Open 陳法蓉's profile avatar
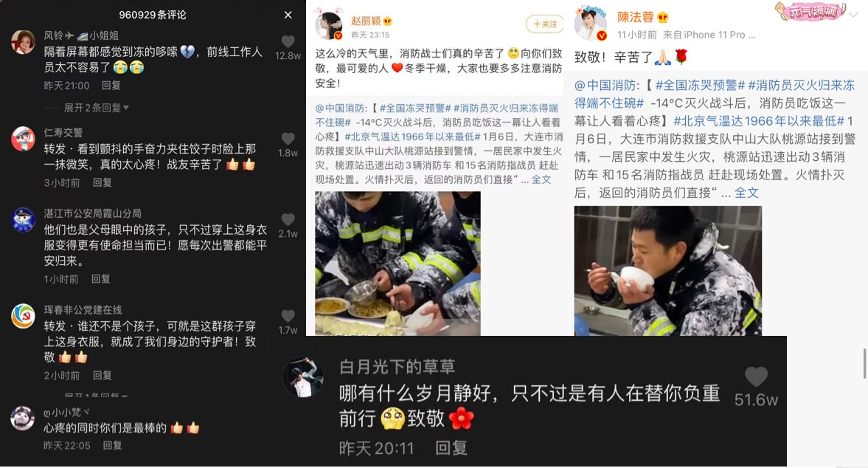The image size is (868, 468). pos(590,25)
